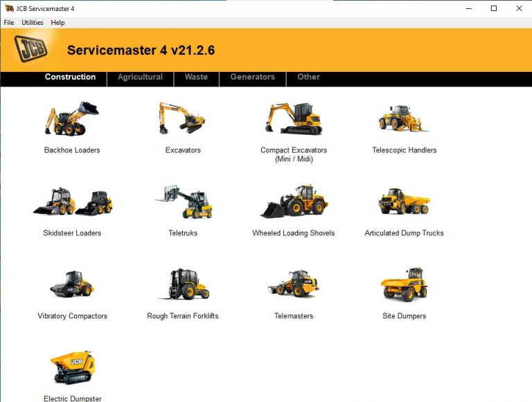Open the Site Dumpers machine icon
The image size is (532, 402).
pyautogui.click(x=404, y=284)
